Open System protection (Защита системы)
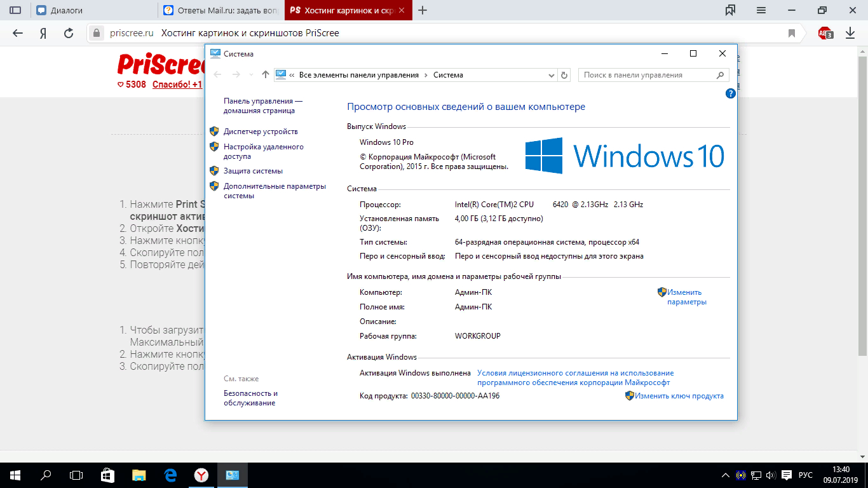Image resolution: width=868 pixels, height=488 pixels. pyautogui.click(x=253, y=171)
